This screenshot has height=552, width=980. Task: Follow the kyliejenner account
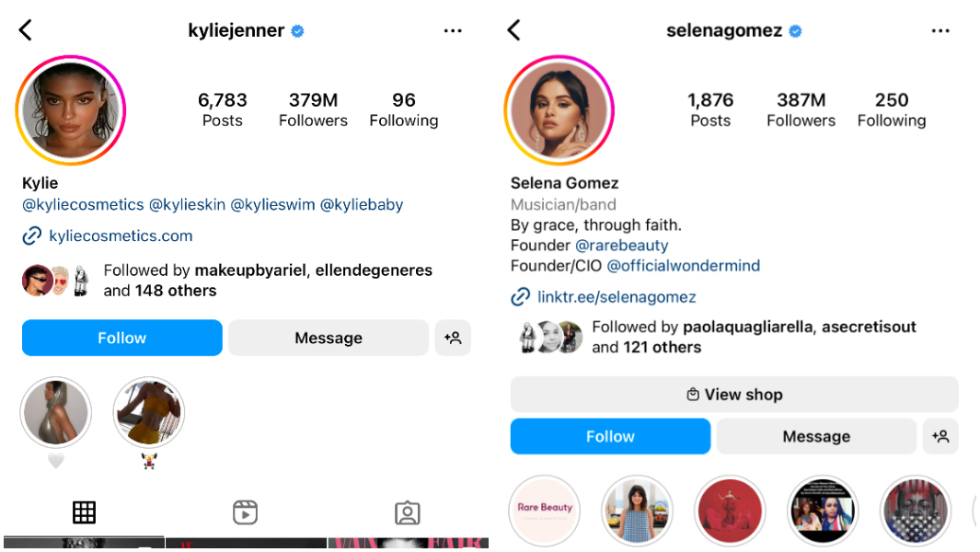tap(121, 338)
